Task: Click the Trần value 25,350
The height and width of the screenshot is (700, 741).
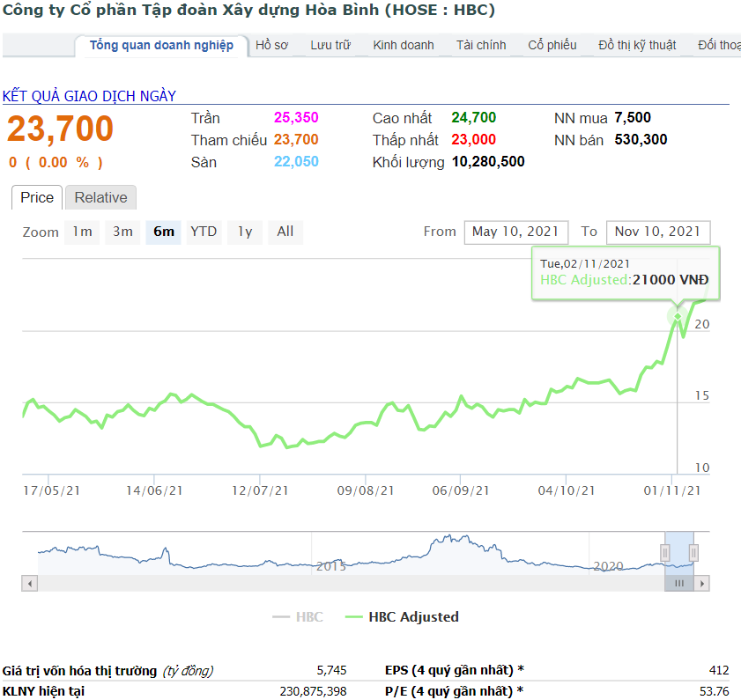Action: pyautogui.click(x=296, y=117)
